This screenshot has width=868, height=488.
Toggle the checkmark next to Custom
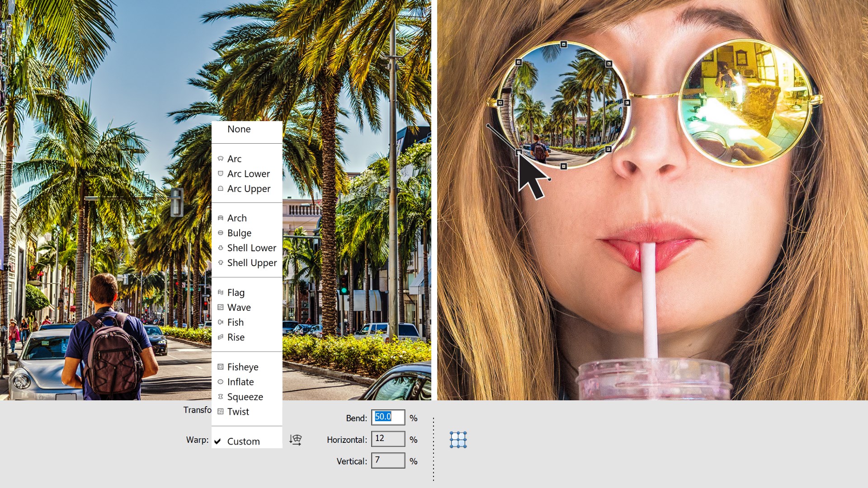(x=219, y=441)
